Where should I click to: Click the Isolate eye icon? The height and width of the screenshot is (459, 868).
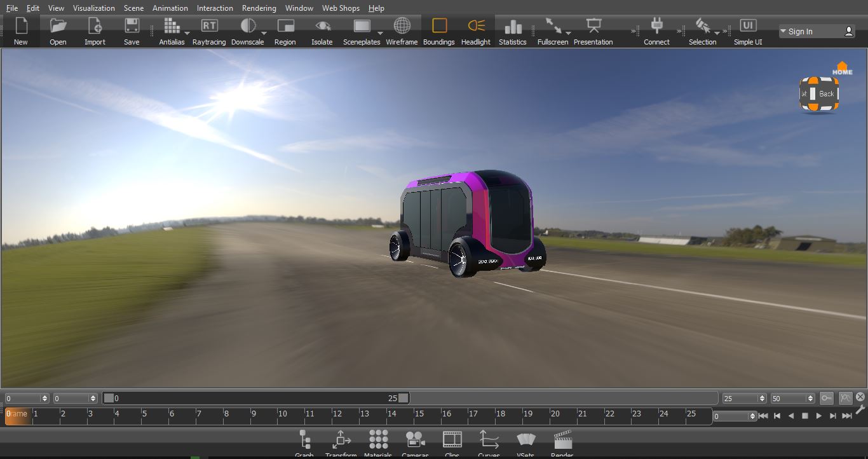click(322, 26)
